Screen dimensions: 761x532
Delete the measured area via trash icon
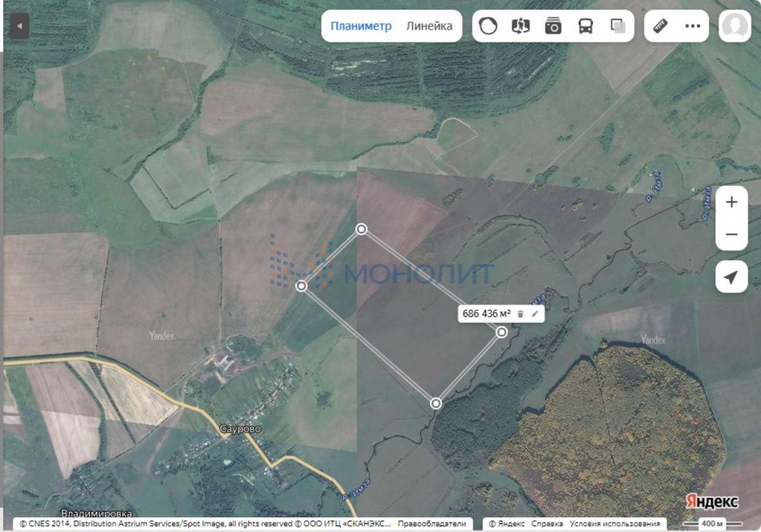[520, 314]
